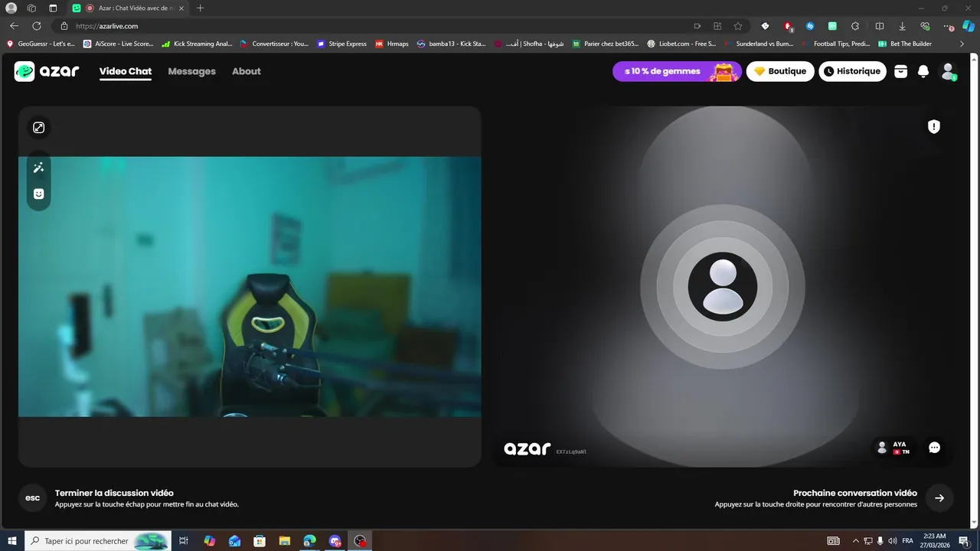
Task: Click the 10 % de gemmes promo banner
Action: (x=677, y=71)
